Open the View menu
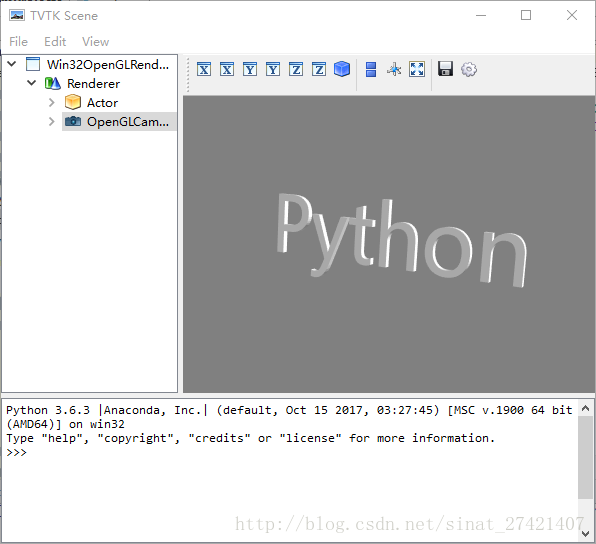The height and width of the screenshot is (544, 596). (x=95, y=41)
